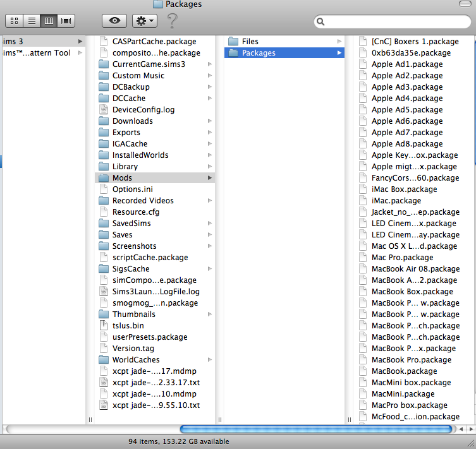Select Apple Ad8.package file
The height and width of the screenshot is (449, 476).
[407, 144]
